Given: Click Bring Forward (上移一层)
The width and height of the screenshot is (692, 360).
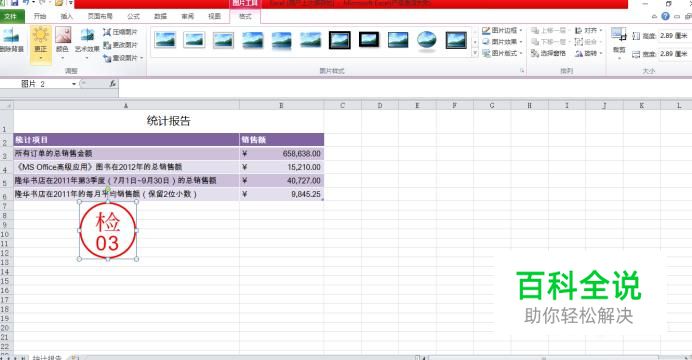Looking at the screenshot, I should click(550, 30).
